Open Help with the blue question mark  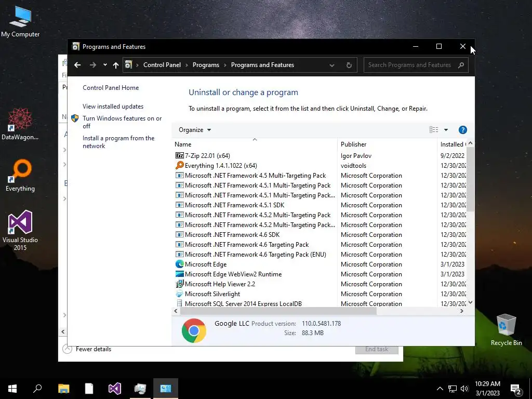click(462, 130)
